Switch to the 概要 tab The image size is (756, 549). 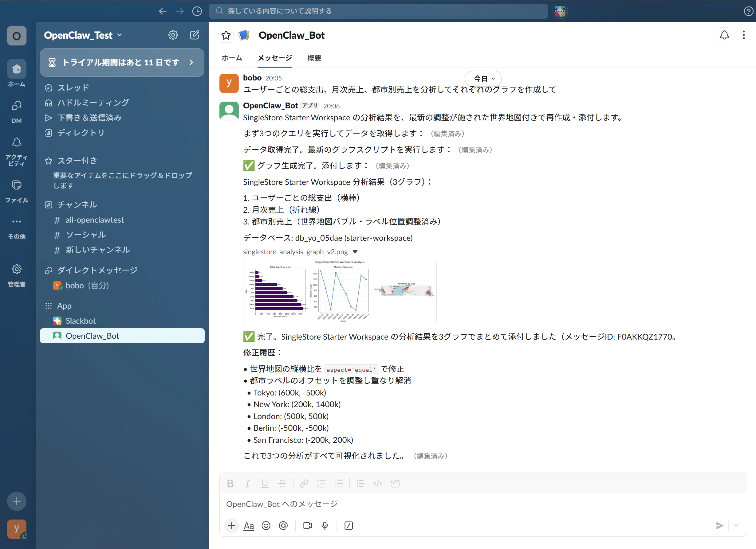pyautogui.click(x=314, y=58)
